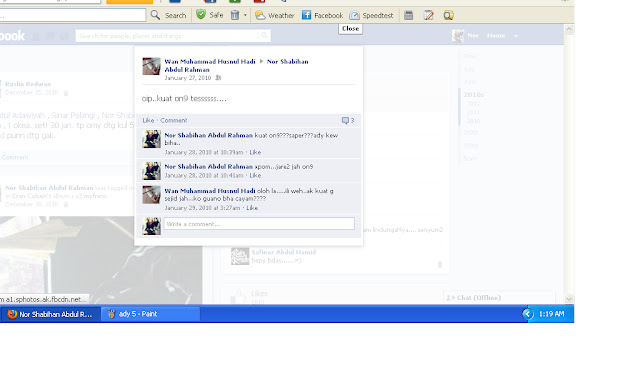Click the page scrollbar up arrow
This screenshot has height=375, width=640.
[569, 29]
